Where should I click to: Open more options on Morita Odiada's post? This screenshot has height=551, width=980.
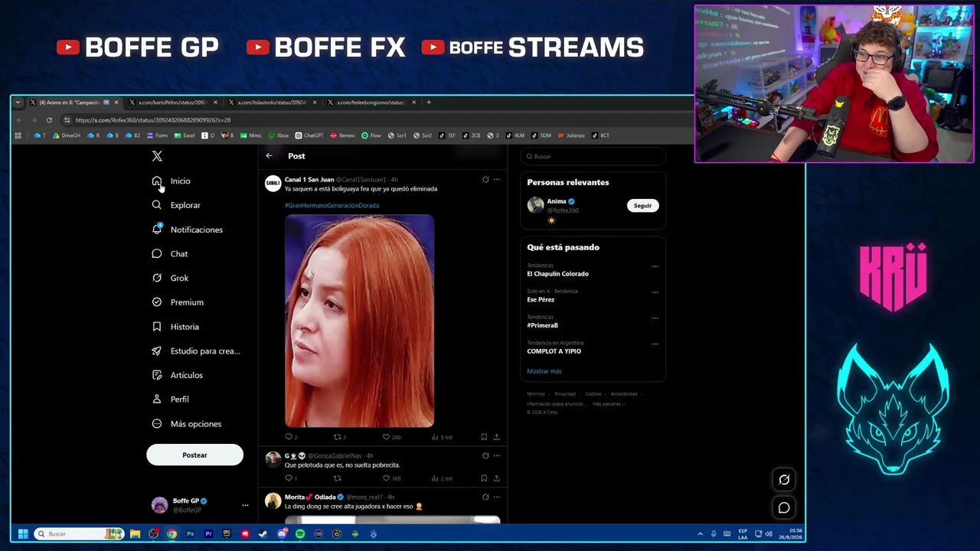click(x=496, y=497)
